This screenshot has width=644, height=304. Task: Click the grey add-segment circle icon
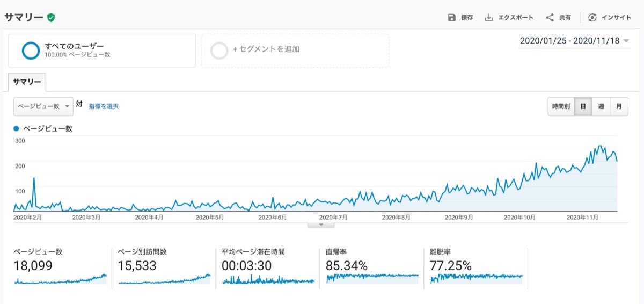219,50
